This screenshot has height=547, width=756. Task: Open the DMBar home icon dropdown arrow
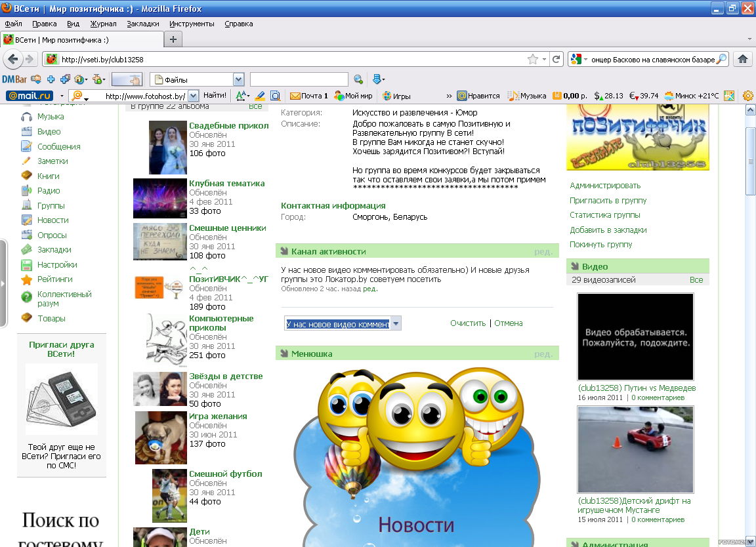(87, 79)
